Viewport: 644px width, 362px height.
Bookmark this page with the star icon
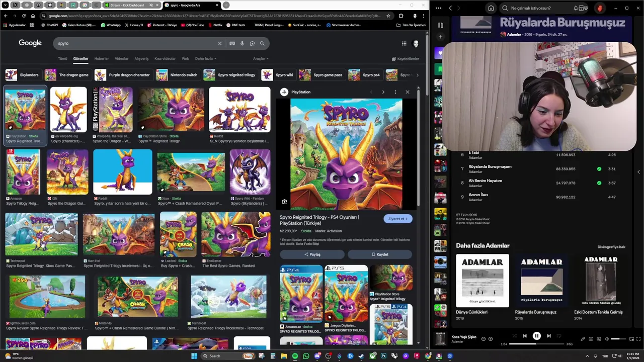tap(388, 16)
